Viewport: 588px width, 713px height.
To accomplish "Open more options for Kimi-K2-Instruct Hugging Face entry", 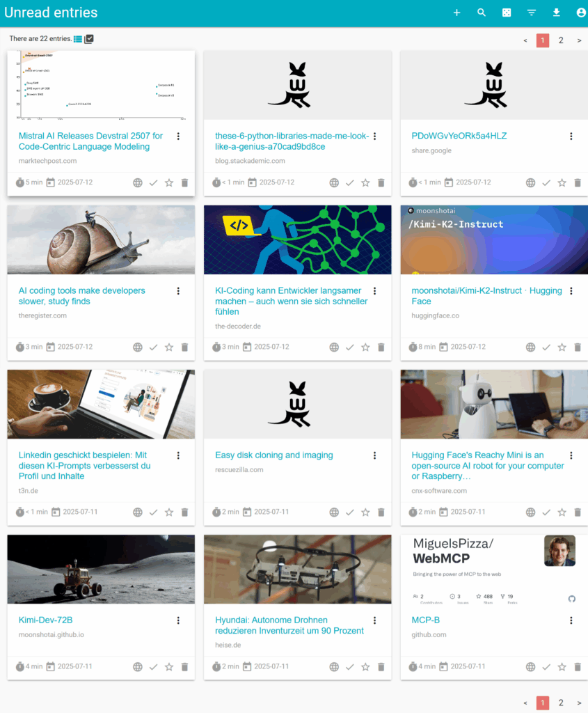I will [571, 291].
